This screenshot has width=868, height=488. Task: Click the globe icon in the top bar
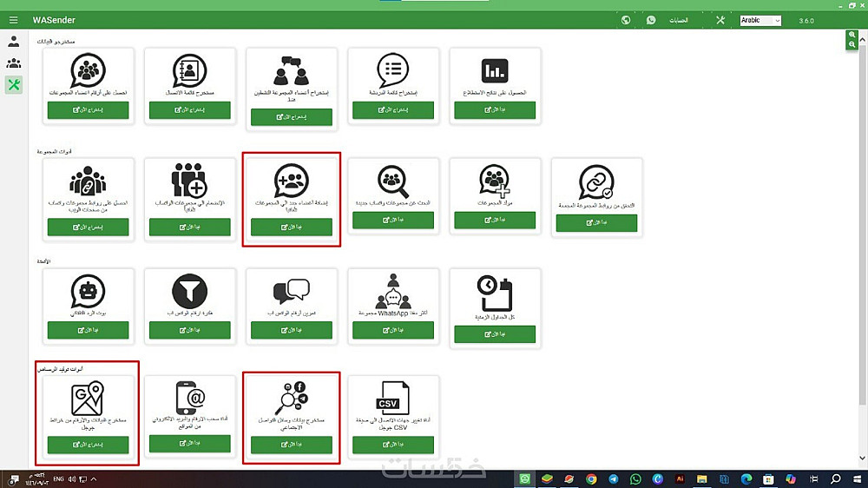626,20
